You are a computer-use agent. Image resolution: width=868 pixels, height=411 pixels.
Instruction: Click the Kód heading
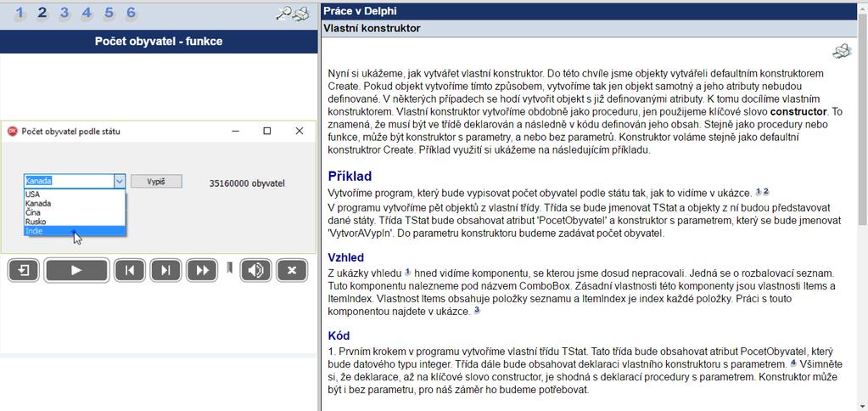pyautogui.click(x=339, y=335)
